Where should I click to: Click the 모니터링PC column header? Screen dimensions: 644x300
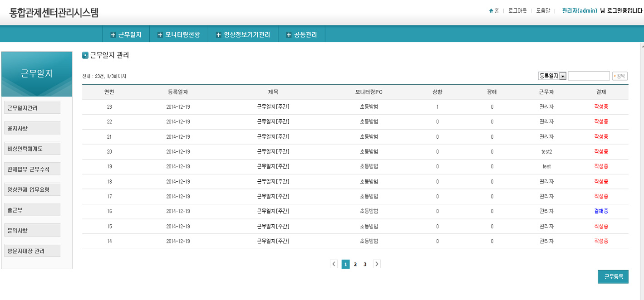(369, 92)
